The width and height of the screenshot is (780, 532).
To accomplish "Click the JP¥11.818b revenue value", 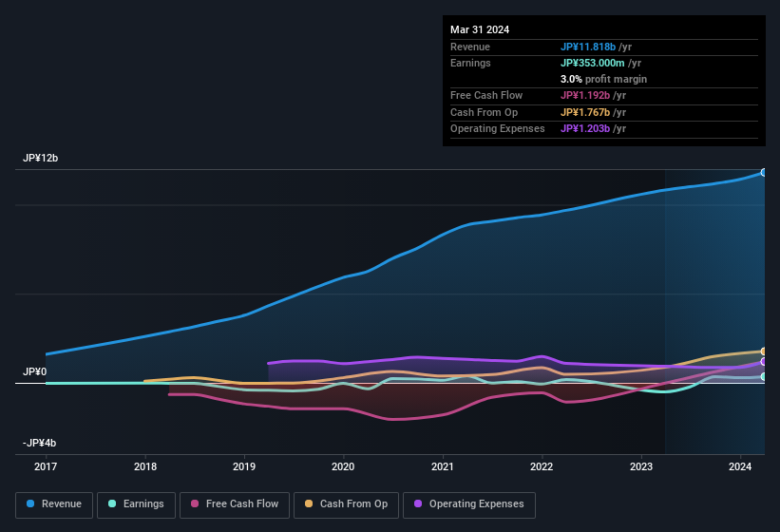I will [588, 47].
